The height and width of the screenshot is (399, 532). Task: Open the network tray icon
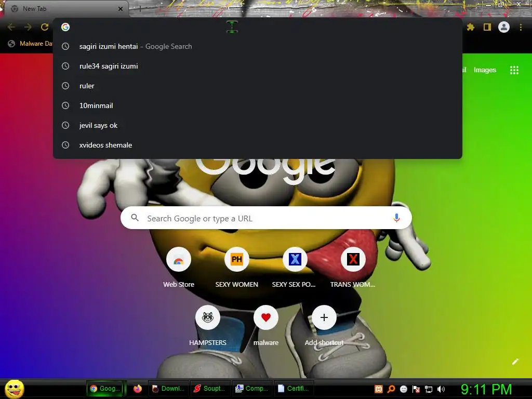[429, 389]
